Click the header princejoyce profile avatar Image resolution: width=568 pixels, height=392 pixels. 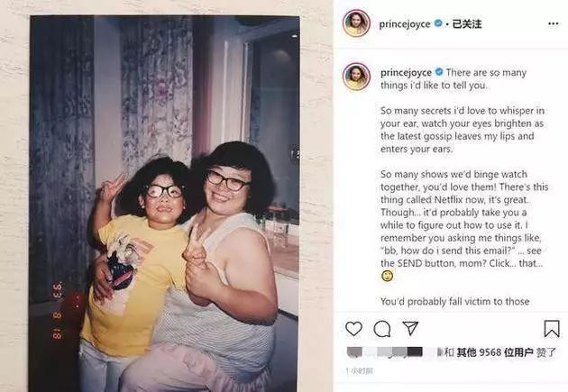356,23
